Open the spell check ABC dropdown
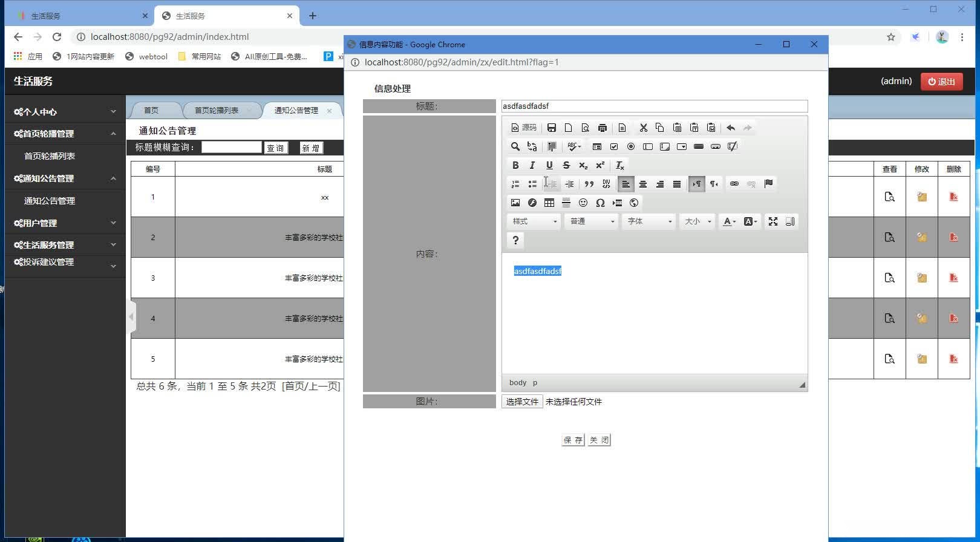The height and width of the screenshot is (542, 980). (575, 146)
